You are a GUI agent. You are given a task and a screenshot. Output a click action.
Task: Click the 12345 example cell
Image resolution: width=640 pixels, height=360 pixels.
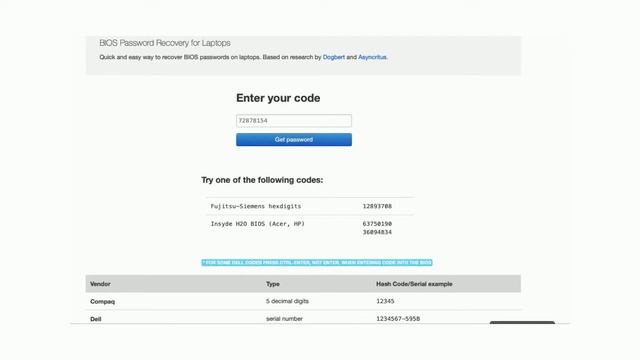click(385, 301)
